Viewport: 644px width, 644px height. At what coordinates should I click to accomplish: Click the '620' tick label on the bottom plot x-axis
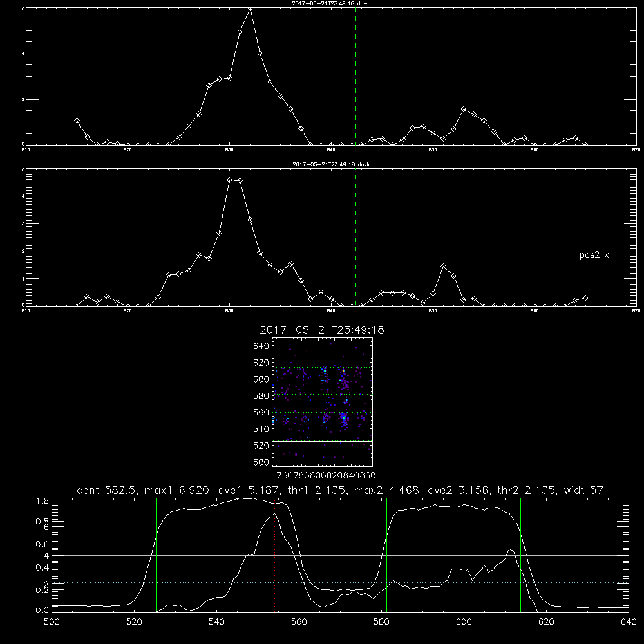[x=546, y=622]
